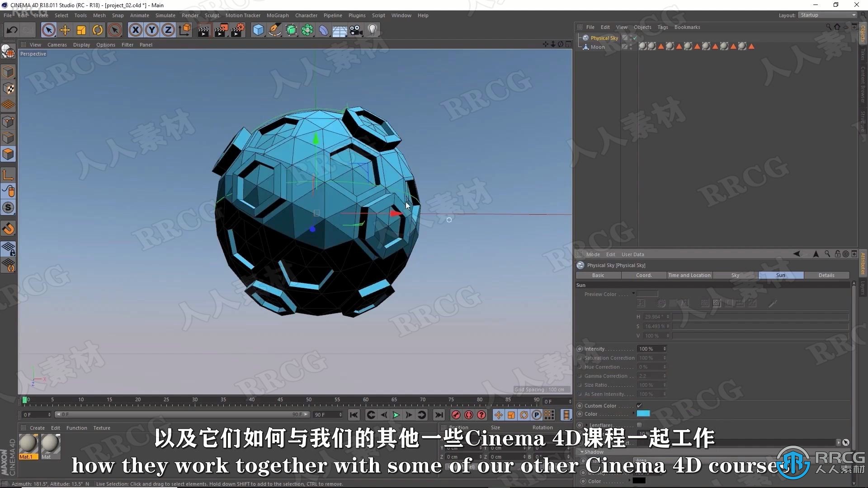This screenshot has width=868, height=488.
Task: Toggle the coordinate system icon
Action: click(184, 30)
